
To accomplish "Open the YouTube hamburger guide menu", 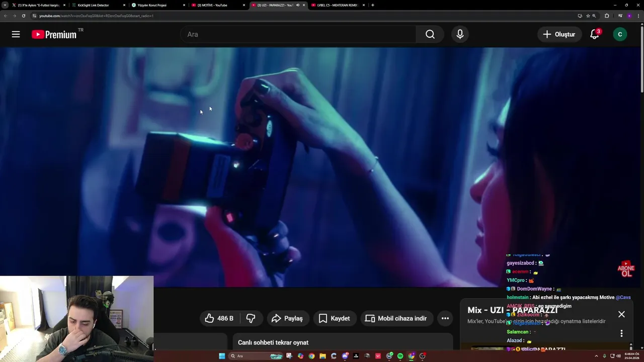I will tap(16, 34).
